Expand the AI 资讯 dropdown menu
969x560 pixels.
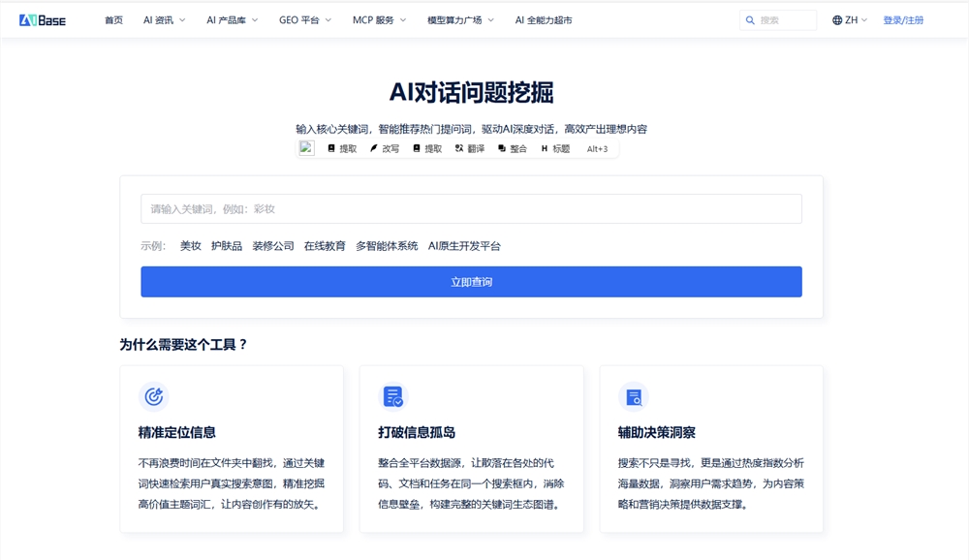click(165, 20)
